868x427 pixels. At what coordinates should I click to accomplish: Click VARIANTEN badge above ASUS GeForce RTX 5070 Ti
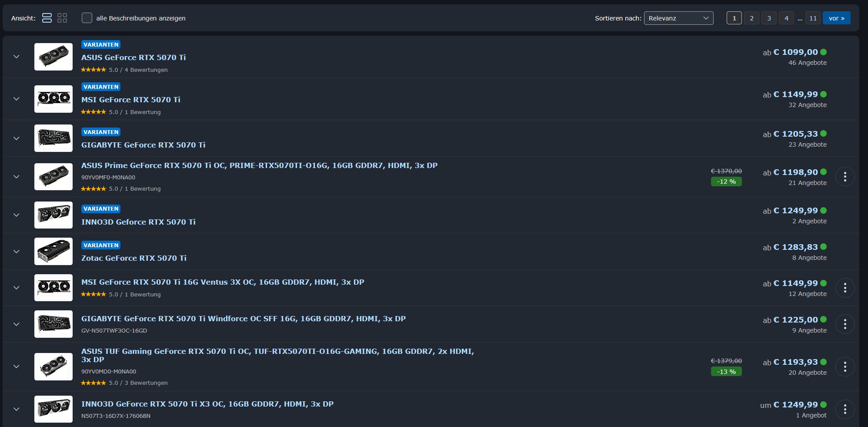point(101,44)
